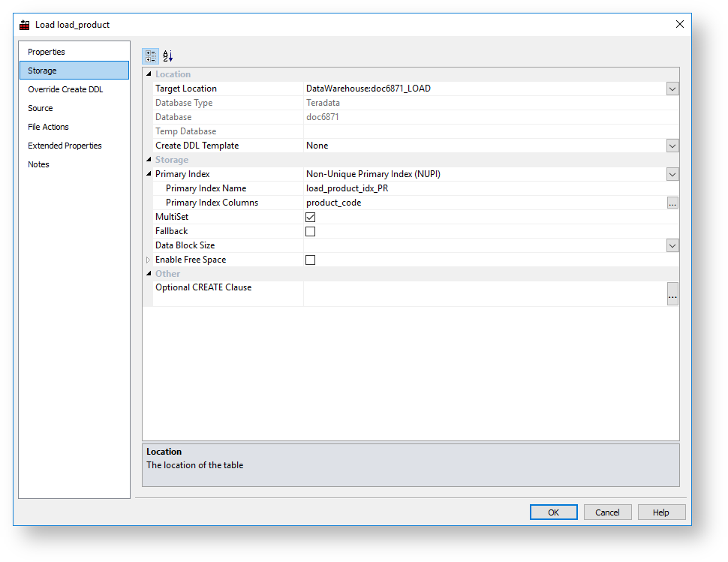Select the Primary Index Columns row label
Viewport: 728px width, 562px height.
212,203
